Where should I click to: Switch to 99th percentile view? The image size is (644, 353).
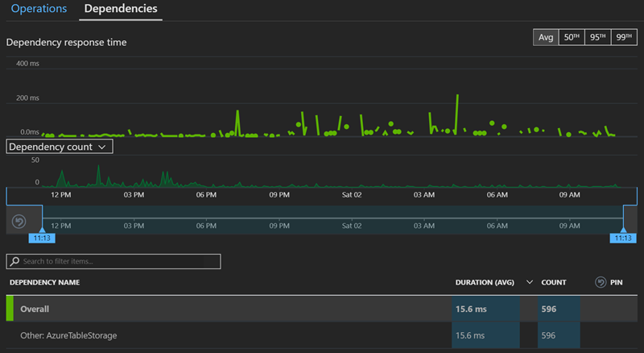tap(624, 37)
